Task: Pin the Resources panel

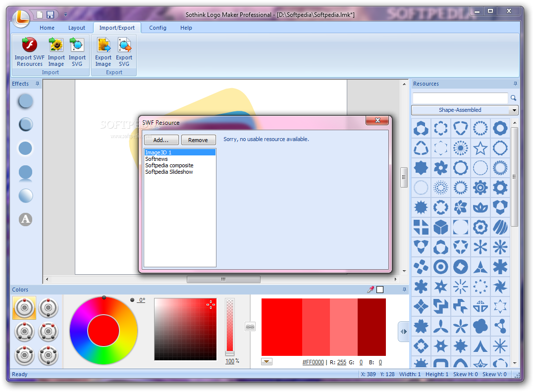Action: pos(515,83)
